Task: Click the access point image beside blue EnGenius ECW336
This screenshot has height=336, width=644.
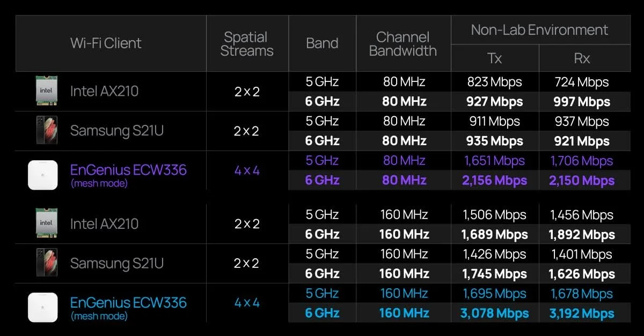Action: 43,308
